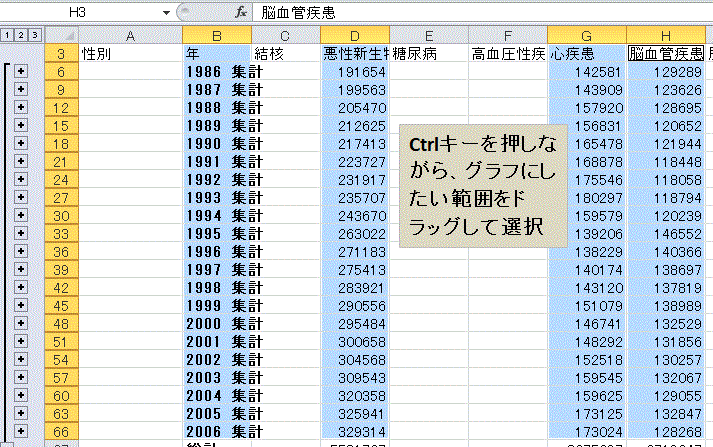Open the Name Box dropdown arrow
The height and width of the screenshot is (447, 713).
click(x=166, y=13)
